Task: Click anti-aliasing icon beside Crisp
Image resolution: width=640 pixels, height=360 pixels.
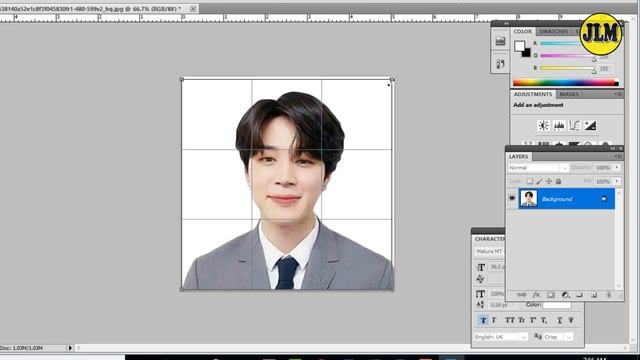Action: pyautogui.click(x=538, y=337)
